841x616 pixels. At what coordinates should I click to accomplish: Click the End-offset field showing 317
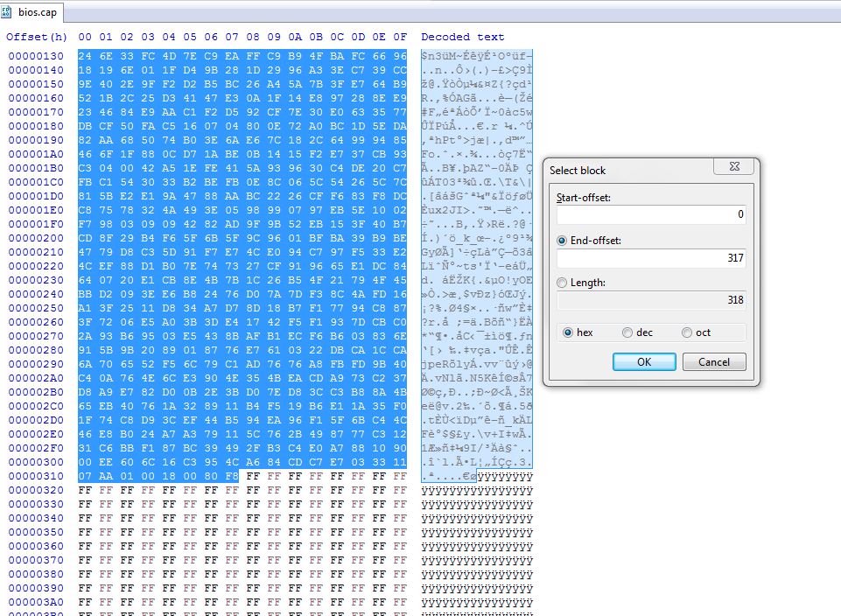pos(651,258)
